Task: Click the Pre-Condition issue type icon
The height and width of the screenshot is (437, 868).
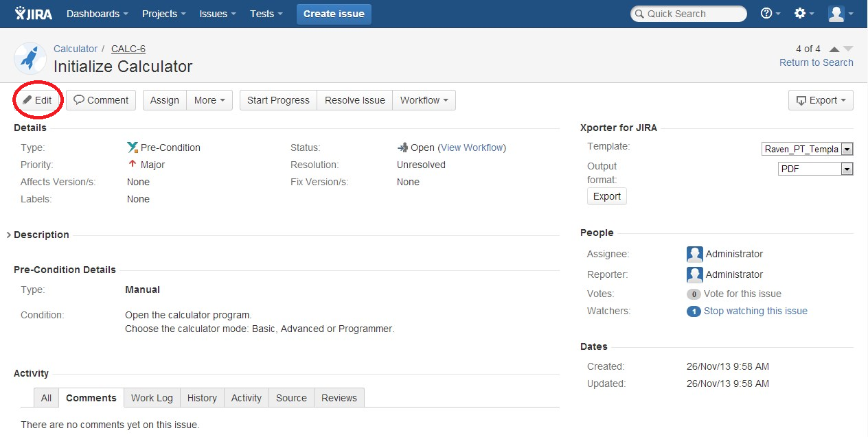Action: pyautogui.click(x=133, y=147)
